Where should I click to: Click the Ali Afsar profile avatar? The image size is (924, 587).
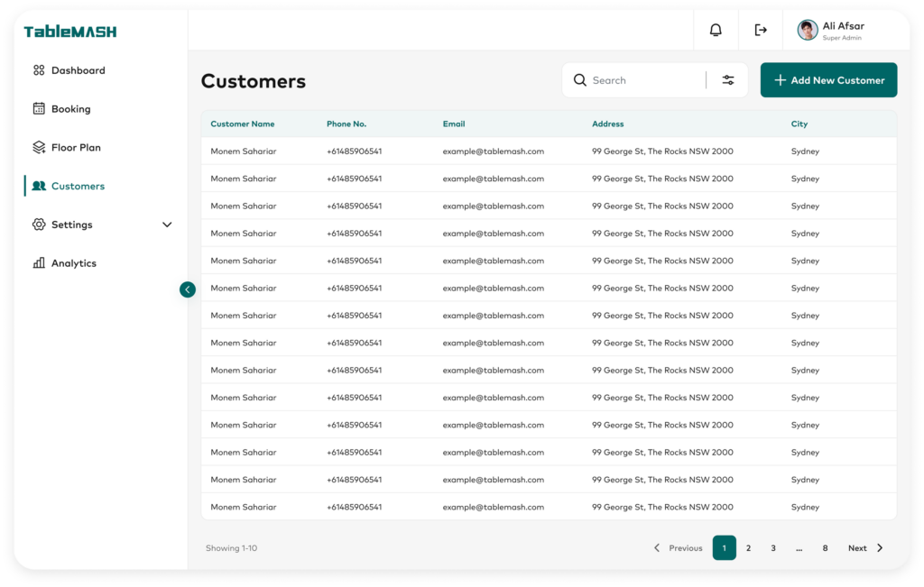(808, 30)
